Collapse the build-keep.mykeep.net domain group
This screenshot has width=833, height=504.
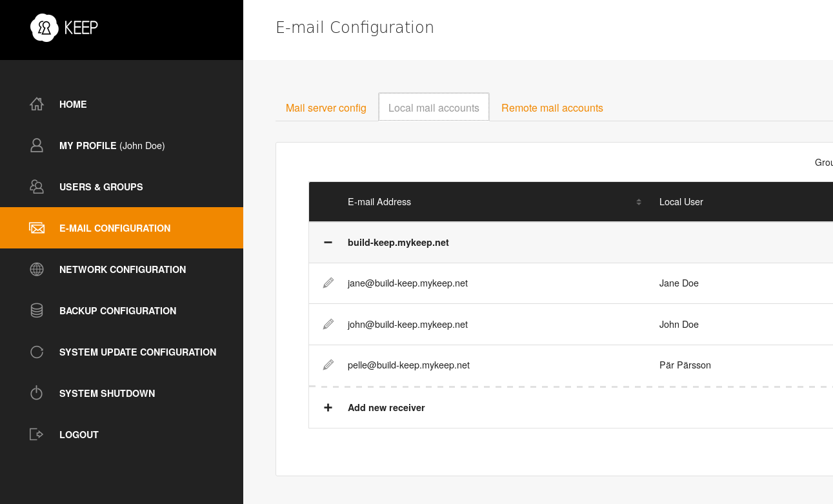(x=328, y=243)
